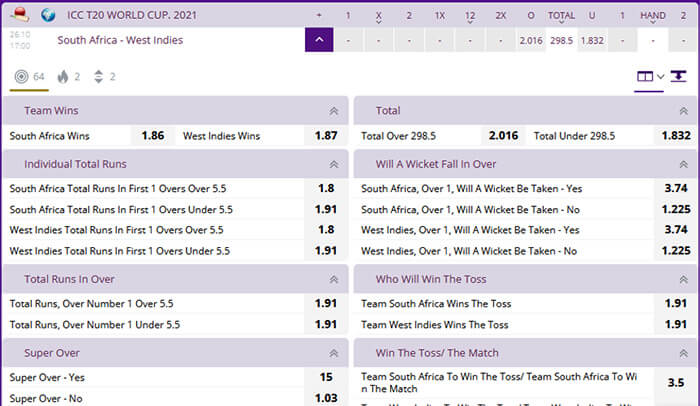This screenshot has width=700, height=406.
Task: Bet West Indies Wins at 1.87
Action: 326,136
